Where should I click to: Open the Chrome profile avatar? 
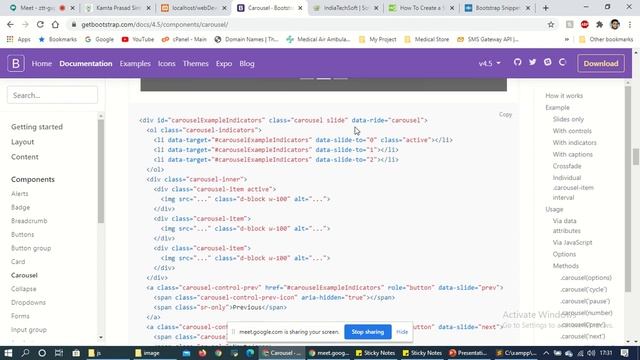coord(615,24)
